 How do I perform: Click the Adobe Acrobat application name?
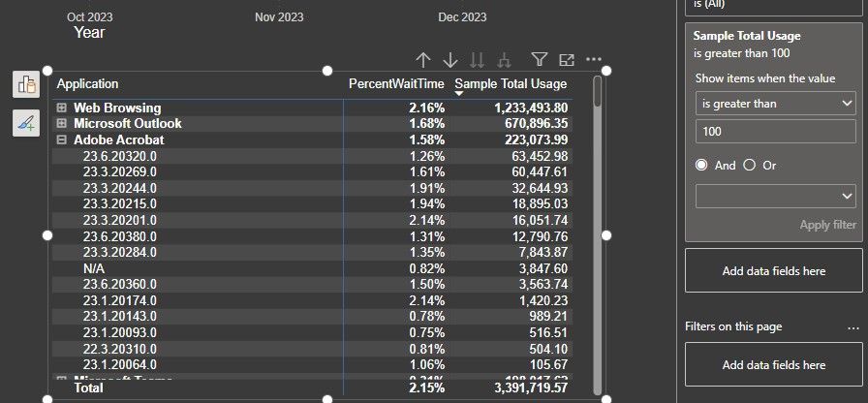point(119,140)
